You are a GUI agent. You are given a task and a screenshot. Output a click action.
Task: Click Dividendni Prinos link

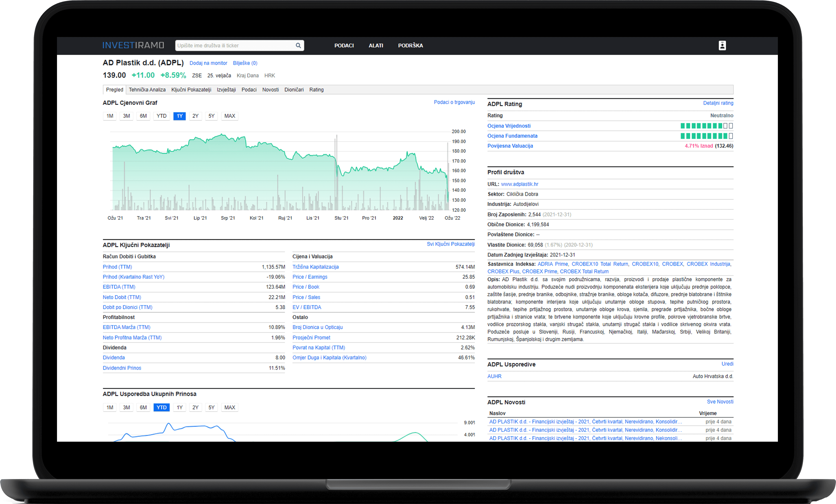click(x=122, y=368)
